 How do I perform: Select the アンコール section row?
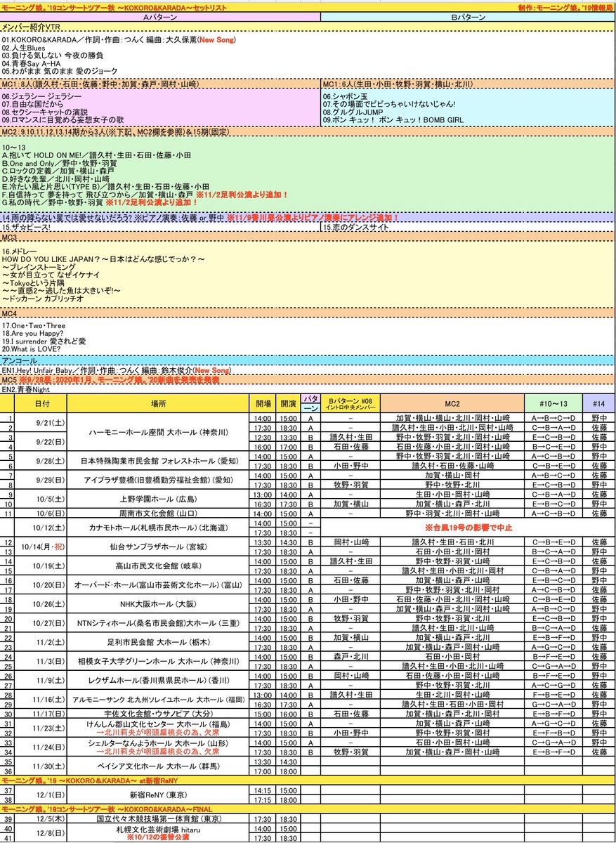pyautogui.click(x=307, y=360)
